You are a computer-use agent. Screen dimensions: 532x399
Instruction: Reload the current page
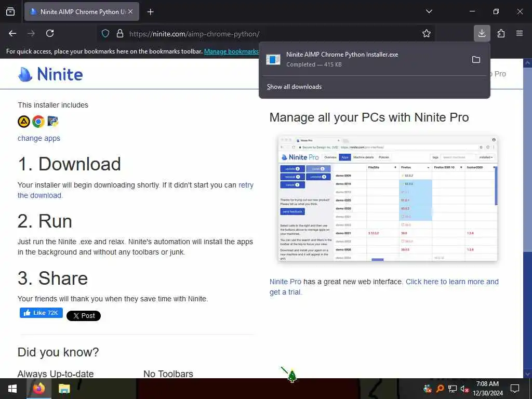tap(50, 33)
